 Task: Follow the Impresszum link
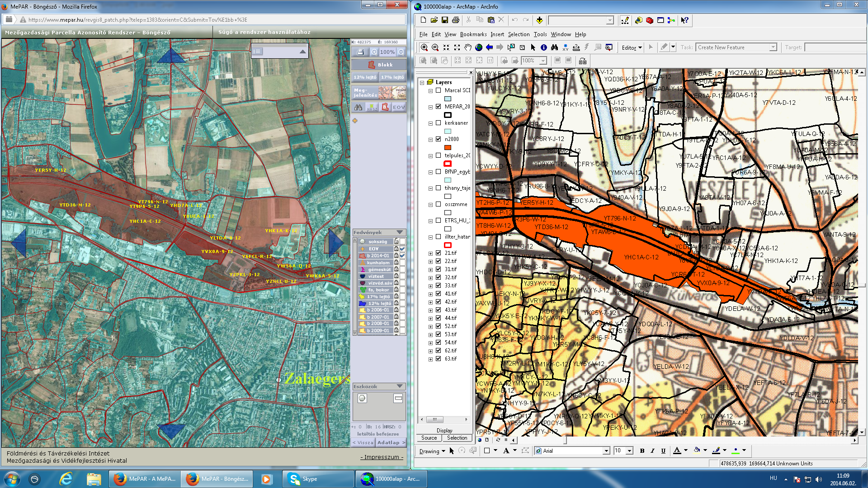tap(382, 457)
